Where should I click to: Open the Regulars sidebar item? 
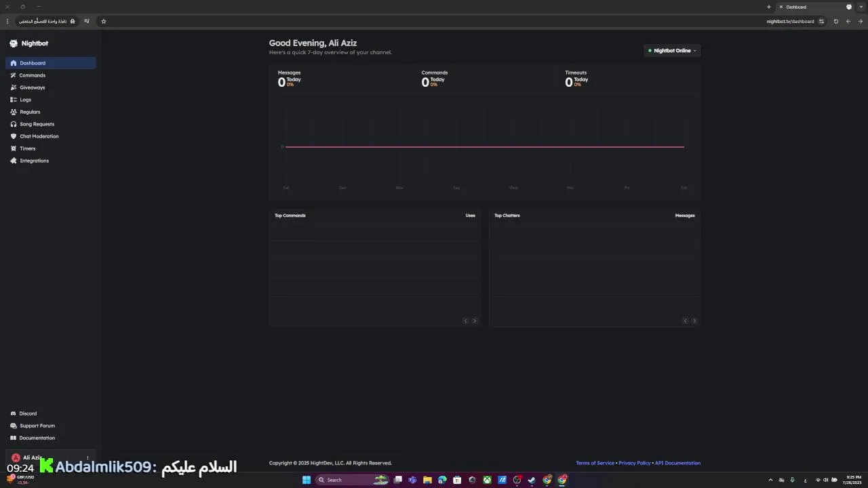coord(51,112)
